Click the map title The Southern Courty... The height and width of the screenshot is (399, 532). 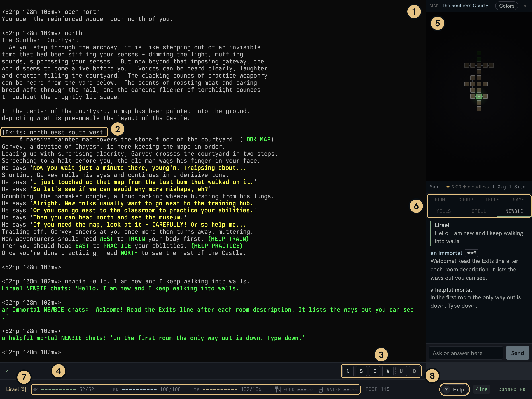point(466,6)
